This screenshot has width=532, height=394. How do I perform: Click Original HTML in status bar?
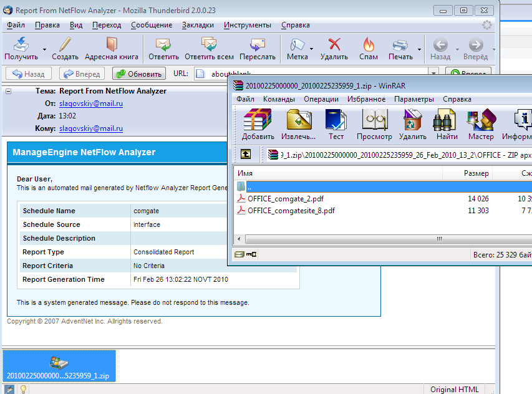click(454, 389)
